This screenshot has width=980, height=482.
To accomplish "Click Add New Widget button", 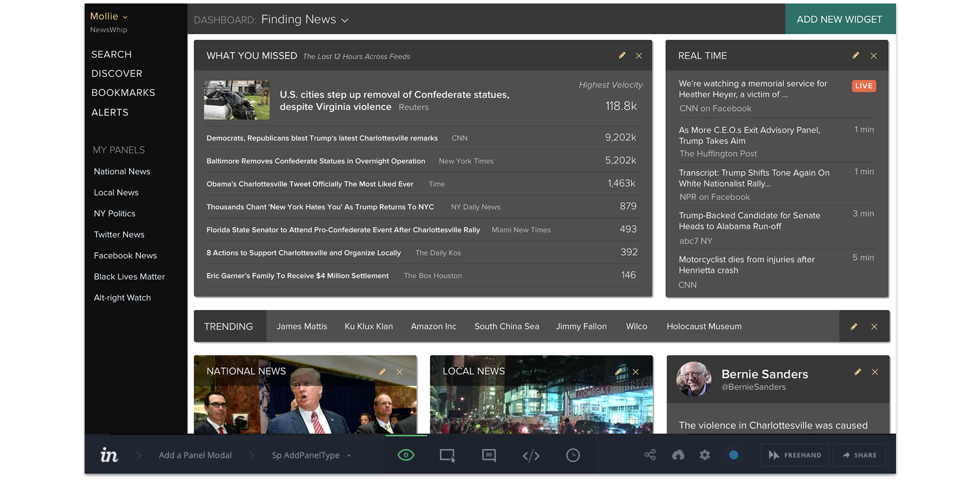I will [x=840, y=19].
